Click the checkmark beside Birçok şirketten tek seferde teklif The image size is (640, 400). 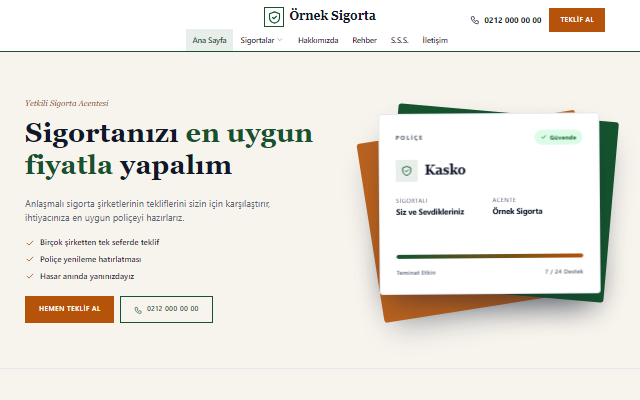pyautogui.click(x=30, y=243)
